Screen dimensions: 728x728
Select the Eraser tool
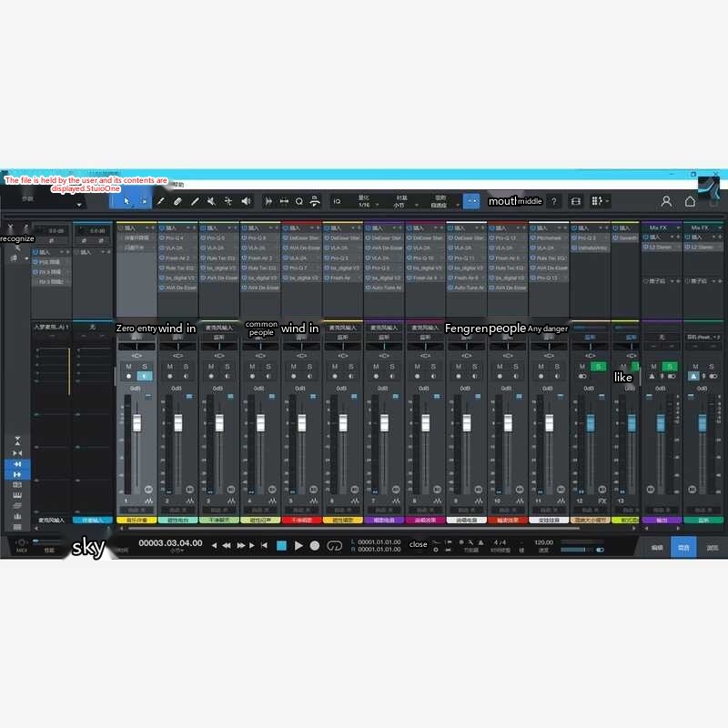point(177,201)
